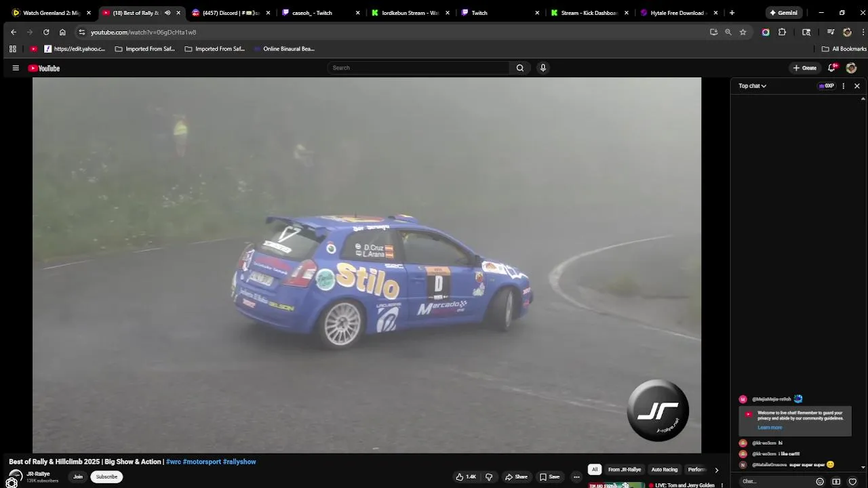Select the All filter chip

[595, 470]
